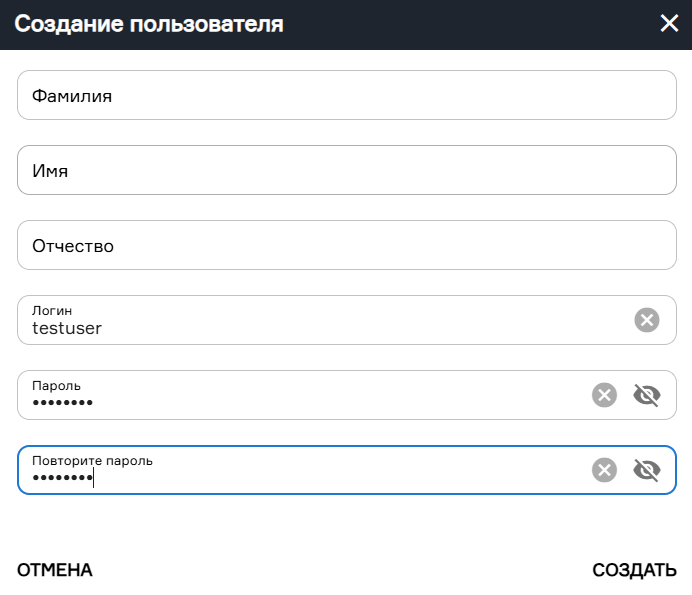The height and width of the screenshot is (595, 692).
Task: Click the empty area between ОТМЕНА and СОЗДАТЬ
Action: [340, 570]
